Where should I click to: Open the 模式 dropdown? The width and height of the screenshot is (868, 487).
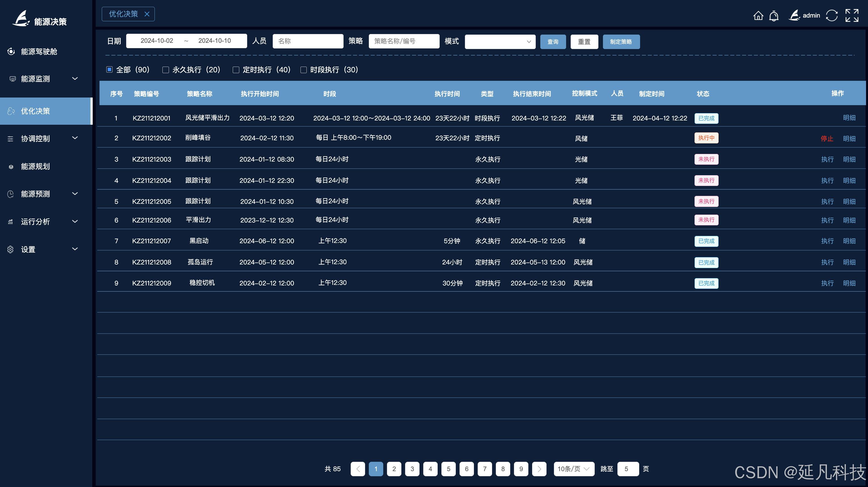click(500, 42)
